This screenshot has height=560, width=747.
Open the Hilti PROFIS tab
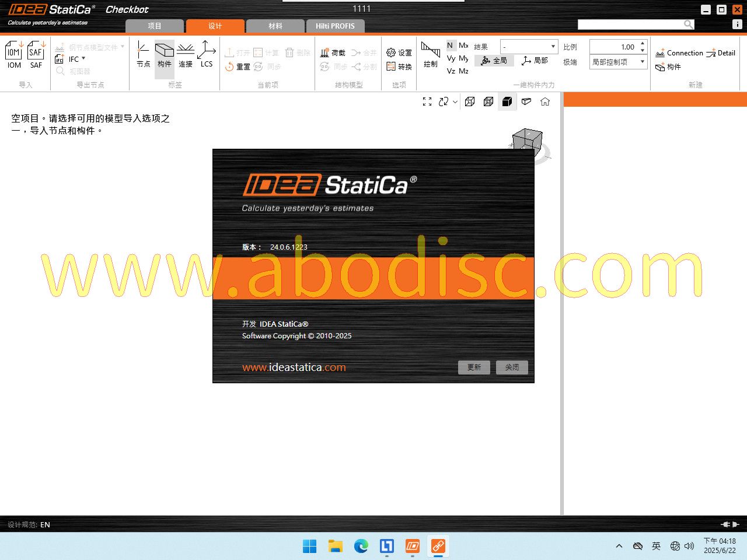[335, 26]
